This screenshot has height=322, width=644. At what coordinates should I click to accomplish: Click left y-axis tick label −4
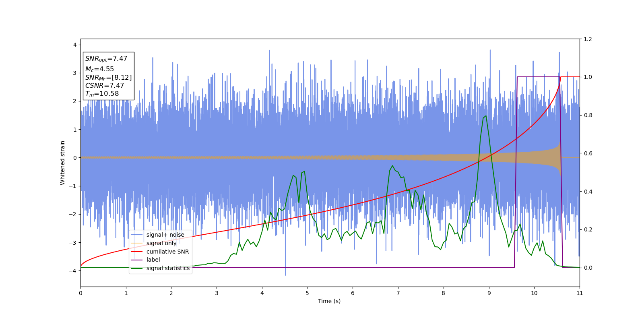[x=73, y=271]
